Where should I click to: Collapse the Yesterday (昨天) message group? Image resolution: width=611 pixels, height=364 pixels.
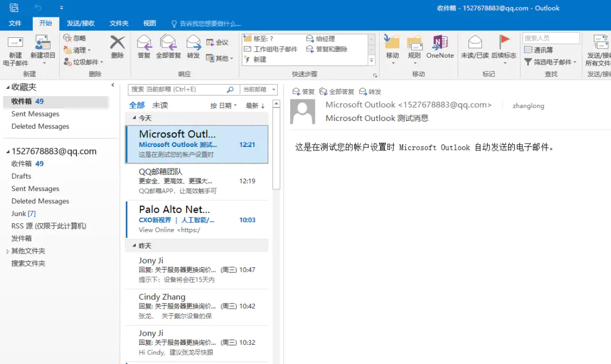tap(134, 246)
